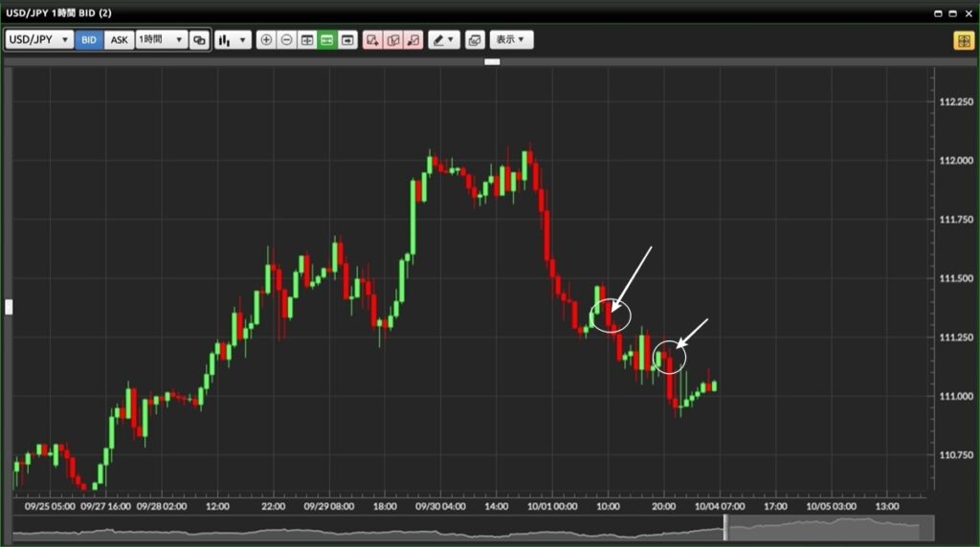Click the pink edit-indicator icon
Image resolution: width=980 pixels, height=547 pixels.
click(x=413, y=40)
